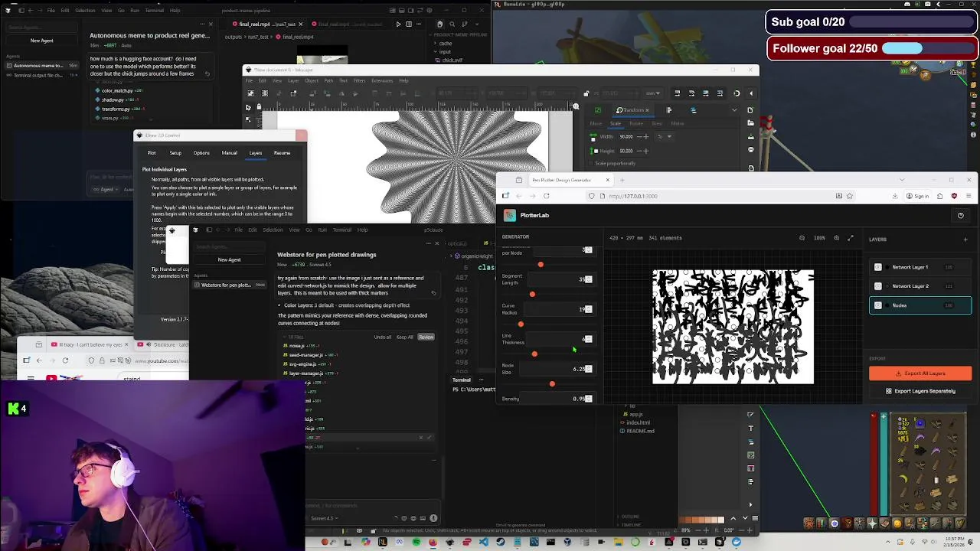
Task: Open Spotify from the taskbar
Action: point(416,542)
